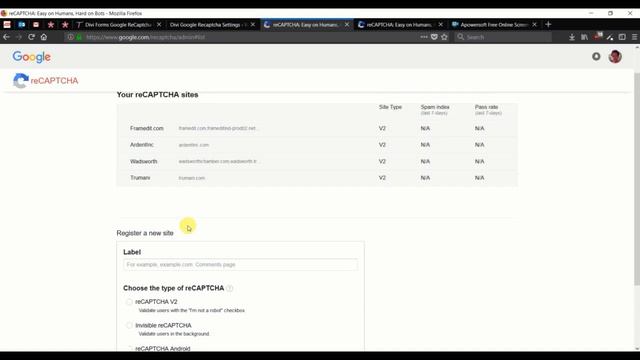This screenshot has width=640, height=360.
Task: Open the second pinned blue tab
Action: pos(22,24)
